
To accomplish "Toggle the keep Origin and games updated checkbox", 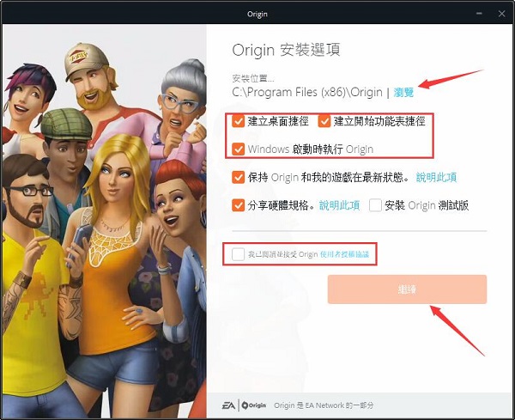I will tap(239, 177).
